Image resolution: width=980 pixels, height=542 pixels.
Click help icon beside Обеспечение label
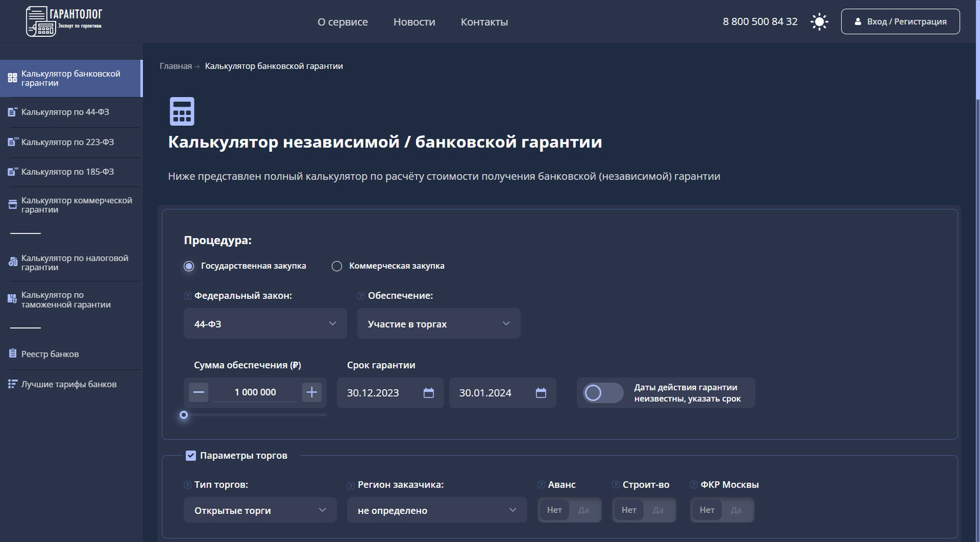pyautogui.click(x=361, y=296)
